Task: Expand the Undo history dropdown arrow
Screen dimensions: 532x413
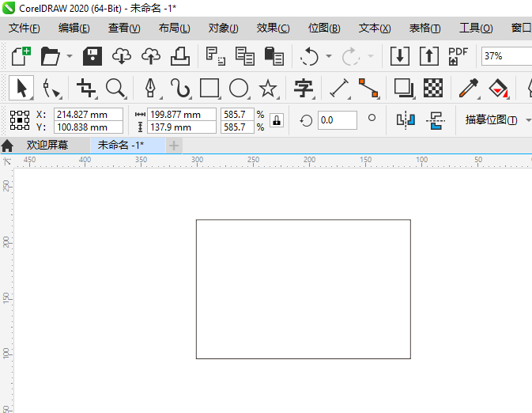Action: 329,57
